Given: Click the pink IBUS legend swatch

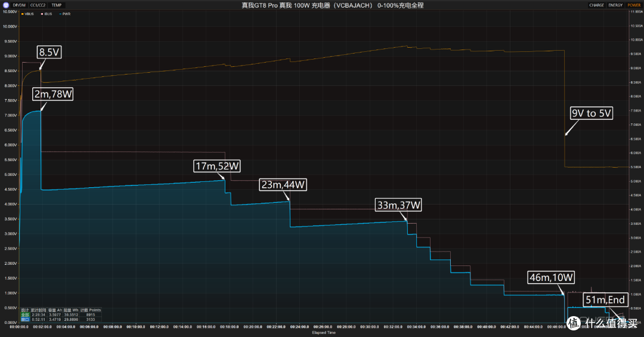Looking at the screenshot, I should (x=42, y=14).
